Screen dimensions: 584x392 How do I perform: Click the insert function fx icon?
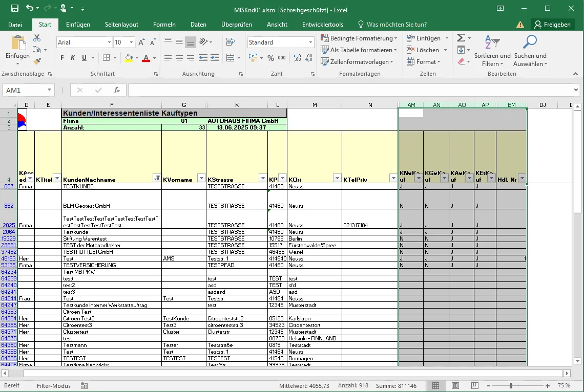117,90
